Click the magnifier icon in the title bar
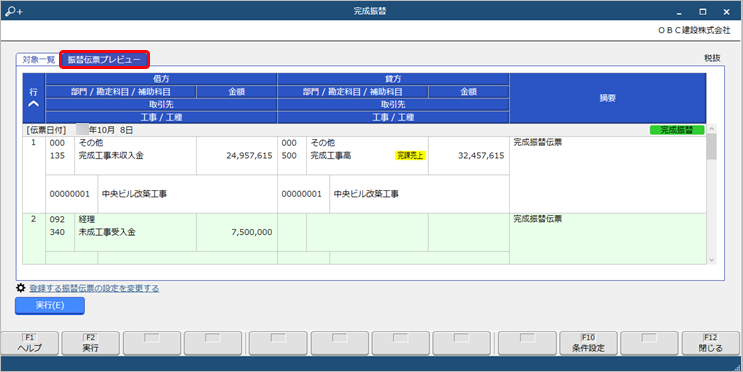743x372 pixels. coord(13,11)
